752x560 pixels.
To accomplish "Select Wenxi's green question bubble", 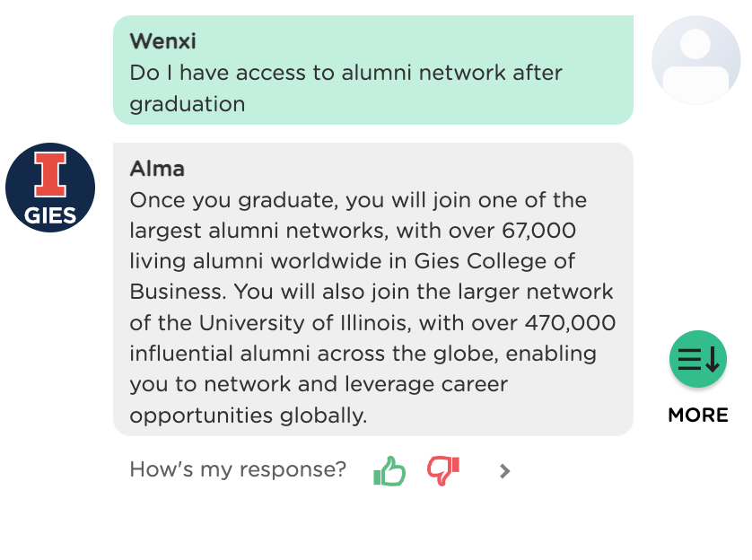I will [373, 70].
